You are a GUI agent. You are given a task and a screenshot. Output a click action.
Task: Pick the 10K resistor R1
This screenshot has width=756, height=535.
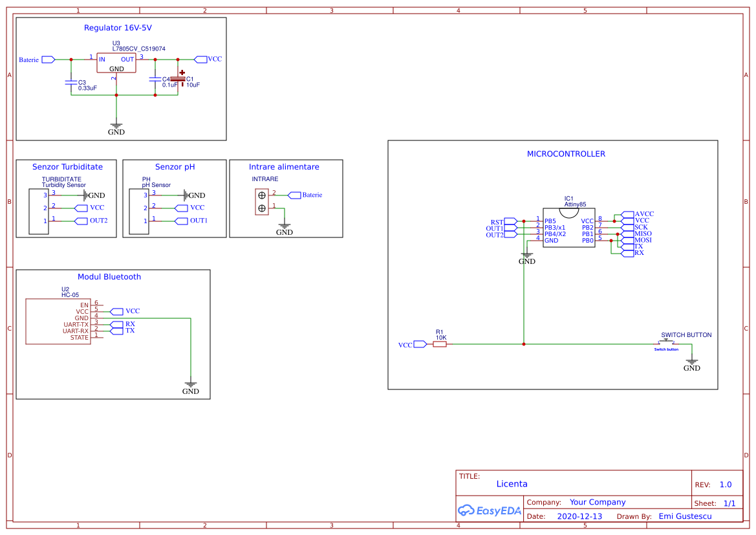440,344
